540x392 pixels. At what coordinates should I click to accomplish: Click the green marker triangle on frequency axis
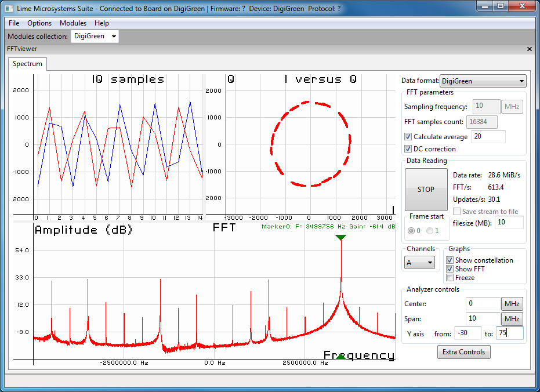340,357
